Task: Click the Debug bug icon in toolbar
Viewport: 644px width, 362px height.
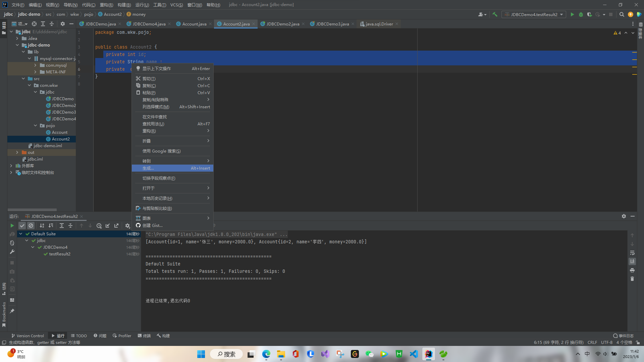Action: point(581,14)
